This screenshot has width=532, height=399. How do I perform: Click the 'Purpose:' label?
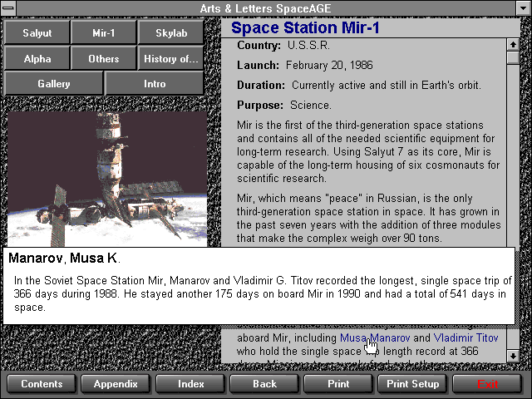(260, 106)
